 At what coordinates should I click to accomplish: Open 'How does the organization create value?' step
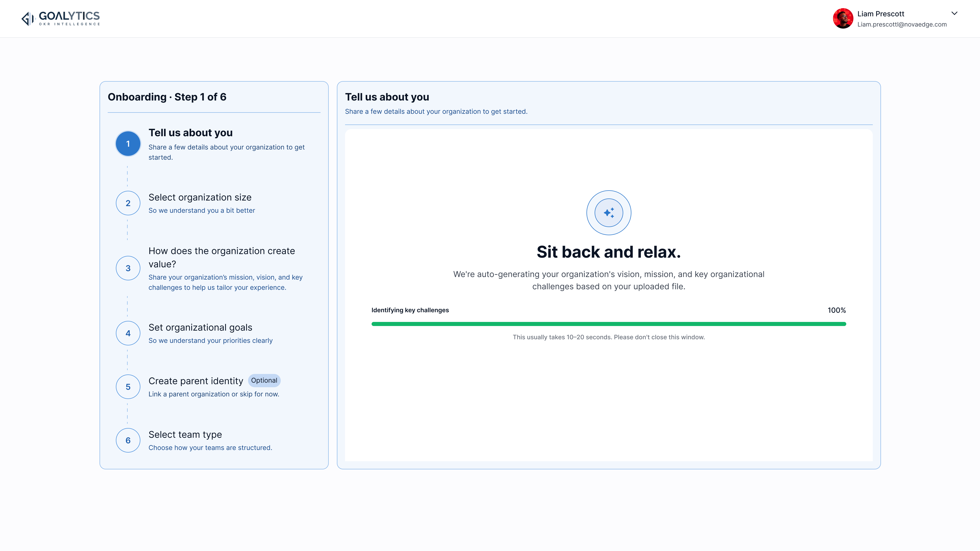(x=222, y=257)
